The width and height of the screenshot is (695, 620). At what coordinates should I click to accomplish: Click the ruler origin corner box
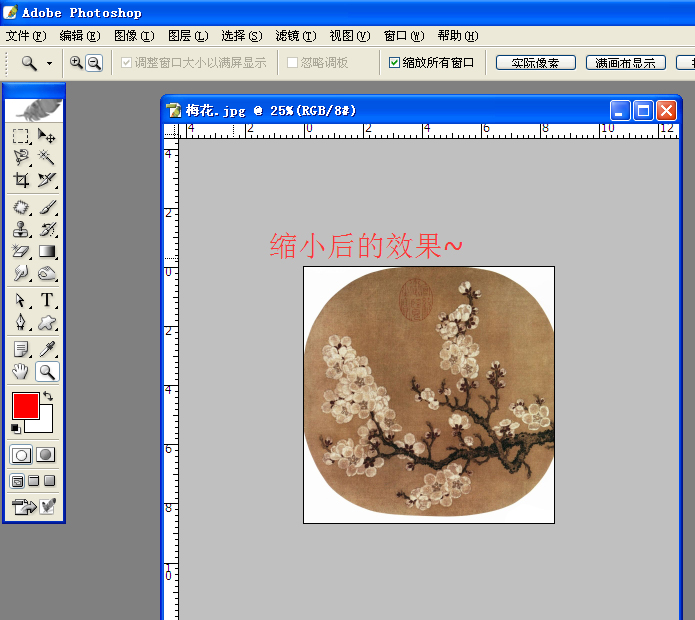pyautogui.click(x=171, y=131)
